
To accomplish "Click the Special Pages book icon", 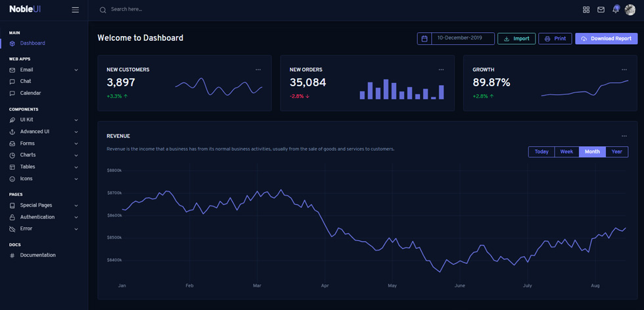I will click(x=12, y=205).
